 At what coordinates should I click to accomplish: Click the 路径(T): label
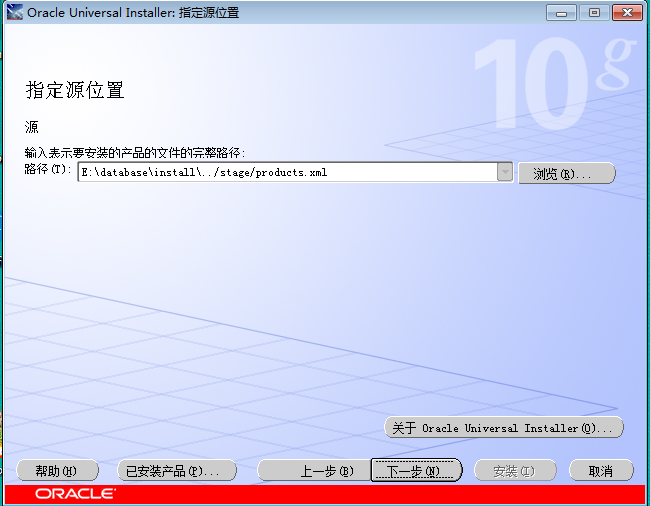tap(48, 169)
